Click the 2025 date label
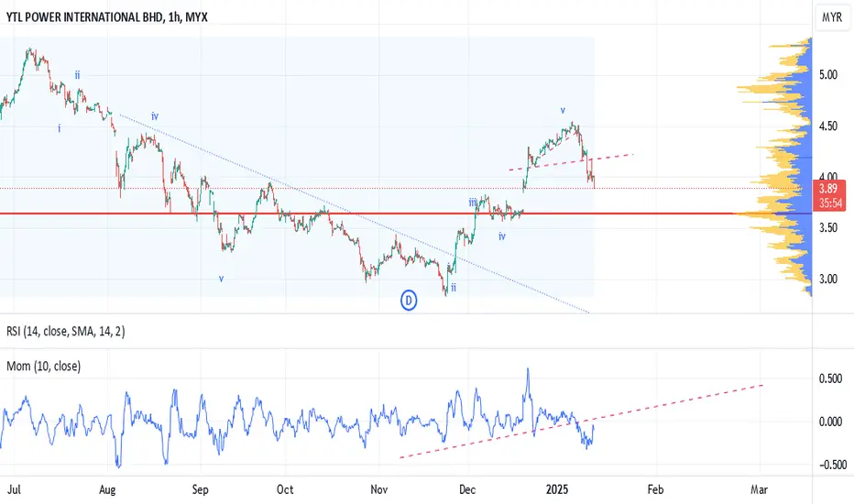Image resolution: width=854 pixels, height=504 pixels. click(556, 489)
